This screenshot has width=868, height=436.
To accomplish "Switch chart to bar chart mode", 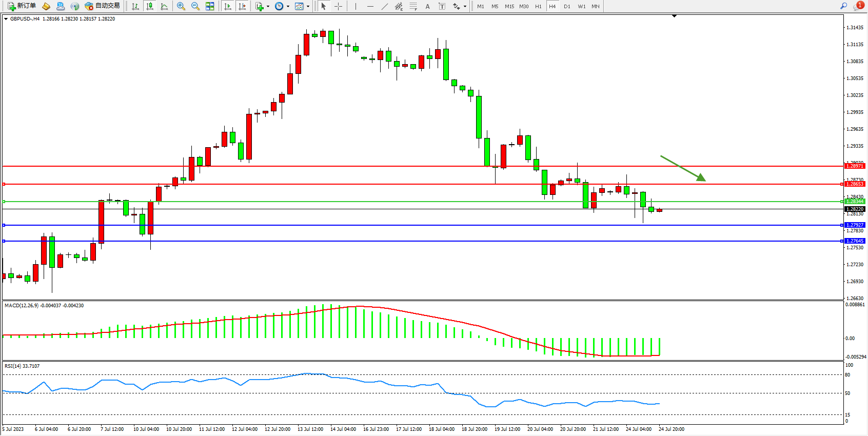I will tap(135, 6).
